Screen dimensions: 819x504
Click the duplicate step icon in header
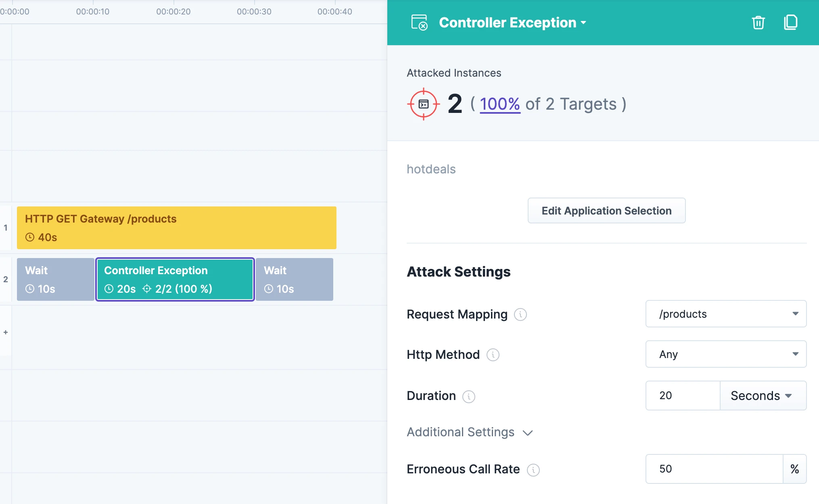click(790, 23)
